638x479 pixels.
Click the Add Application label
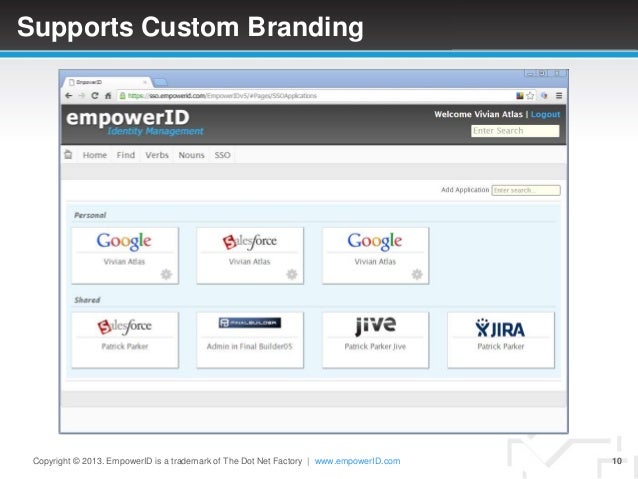click(465, 190)
